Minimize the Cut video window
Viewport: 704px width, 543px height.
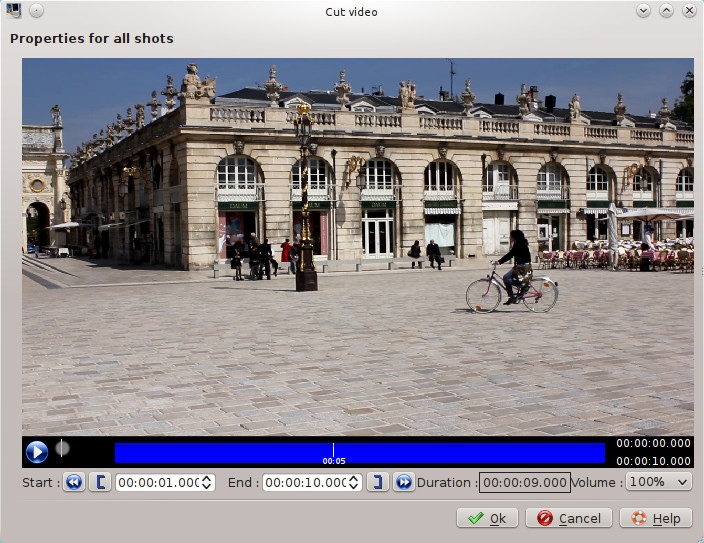coord(643,10)
